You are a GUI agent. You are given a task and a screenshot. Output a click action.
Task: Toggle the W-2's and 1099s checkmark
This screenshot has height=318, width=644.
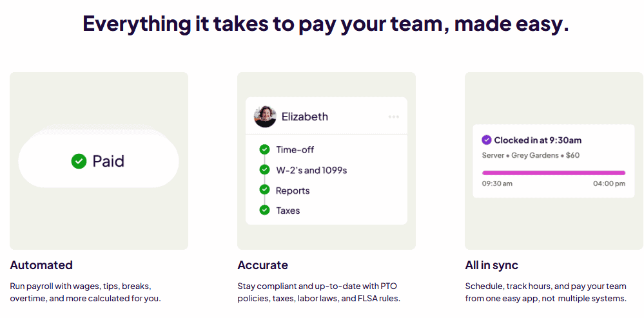click(x=264, y=170)
